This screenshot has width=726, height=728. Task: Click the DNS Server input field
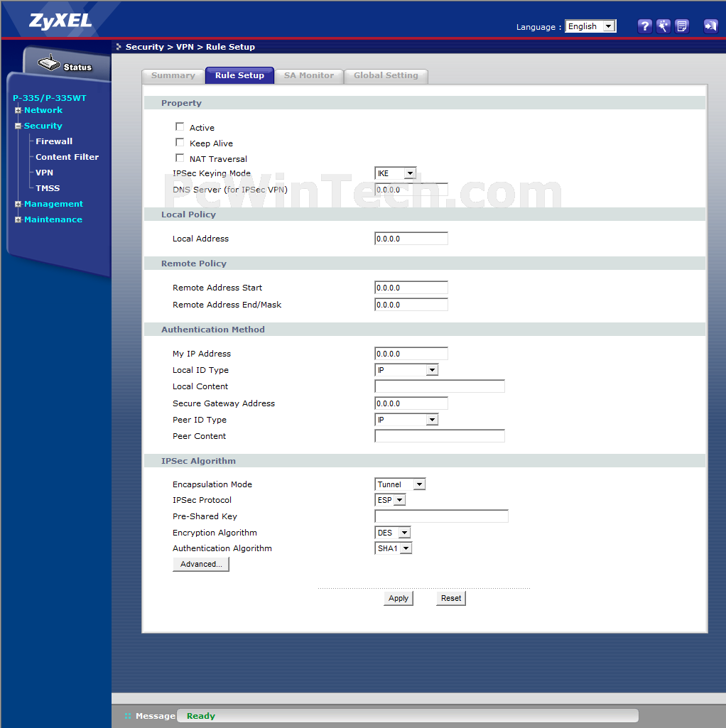pos(411,190)
